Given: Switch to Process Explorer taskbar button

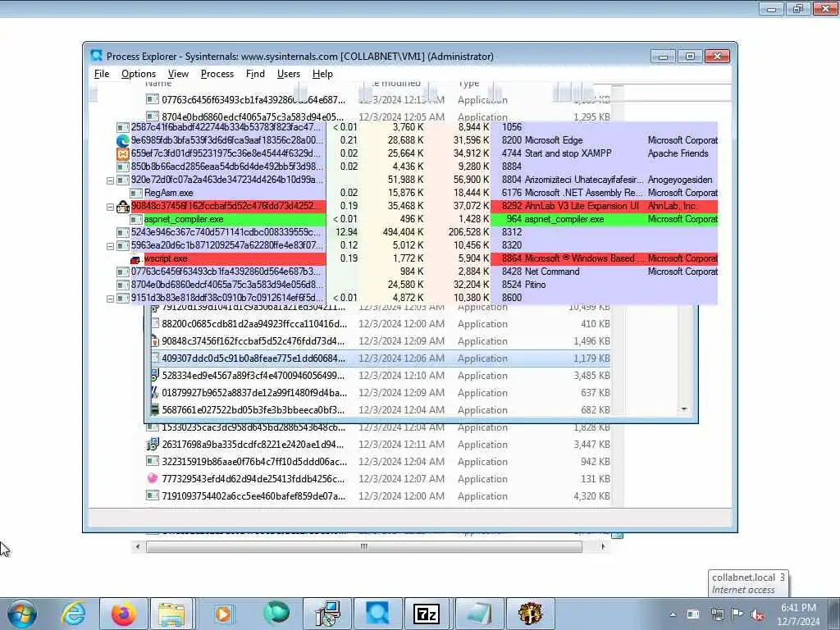Looking at the screenshot, I should click(x=377, y=614).
